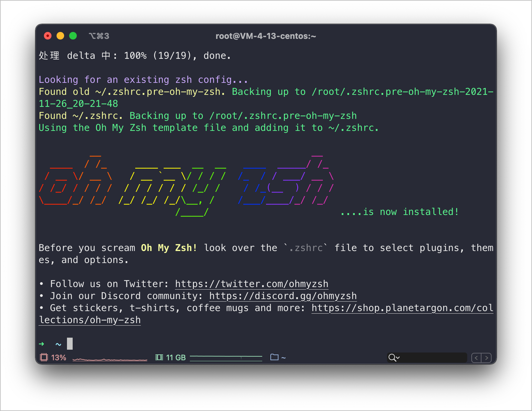The image size is (532, 411).
Task: Click the folder icon in status bar
Action: (275, 357)
